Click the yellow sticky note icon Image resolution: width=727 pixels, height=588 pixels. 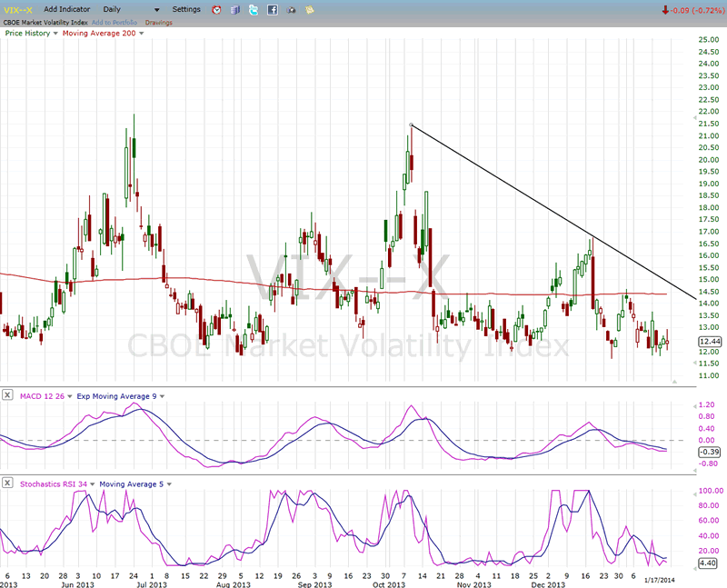[x=310, y=9]
